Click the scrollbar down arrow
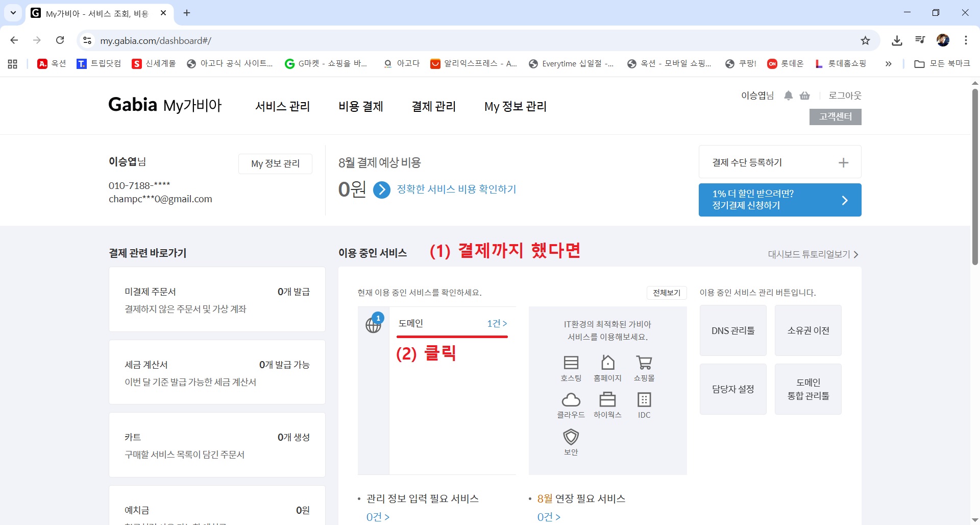 click(x=975, y=520)
